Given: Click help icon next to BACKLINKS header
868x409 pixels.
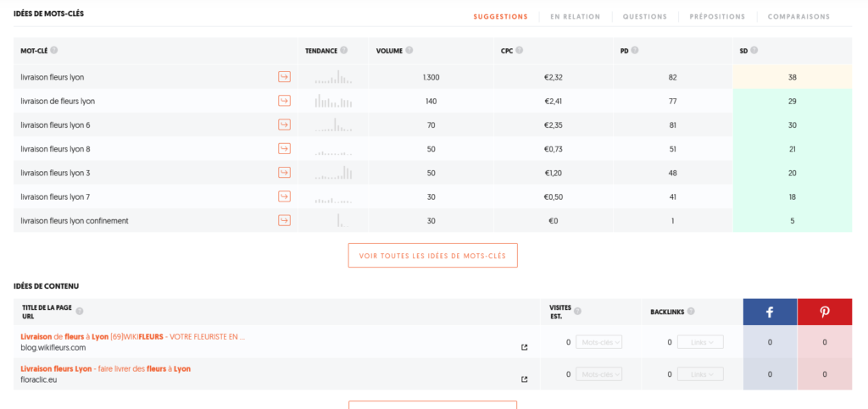Looking at the screenshot, I should coord(691,311).
